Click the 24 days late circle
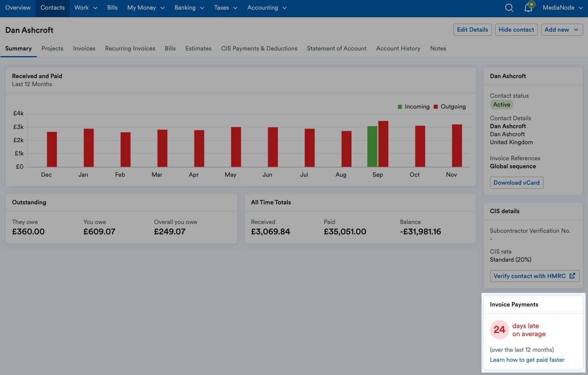 (499, 330)
